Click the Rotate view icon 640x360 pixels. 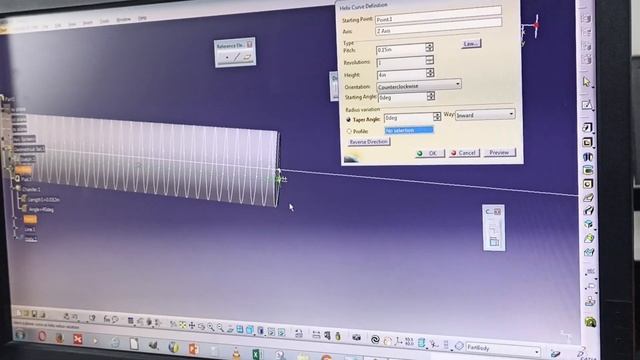201,326
